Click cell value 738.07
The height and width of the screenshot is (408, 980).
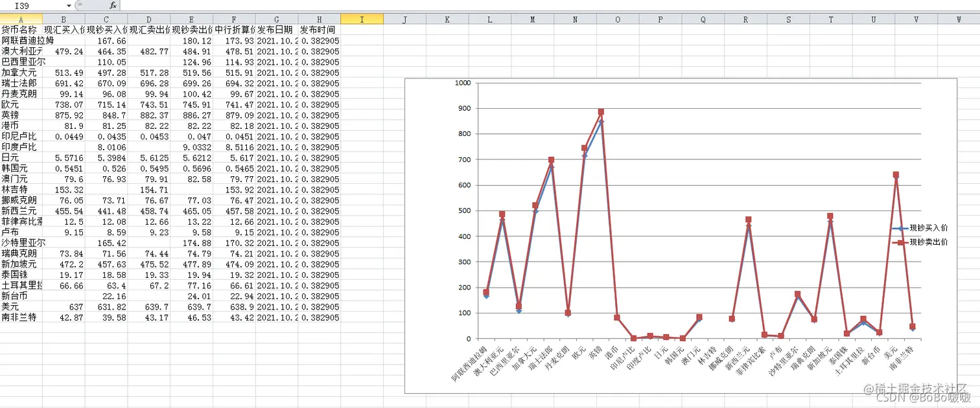[69, 104]
